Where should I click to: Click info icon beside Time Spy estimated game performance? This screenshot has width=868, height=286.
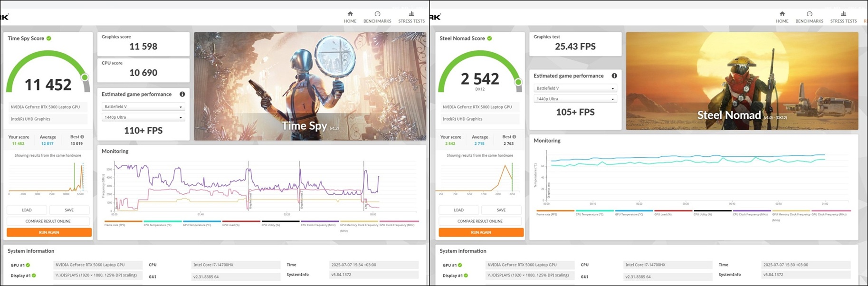tap(182, 94)
